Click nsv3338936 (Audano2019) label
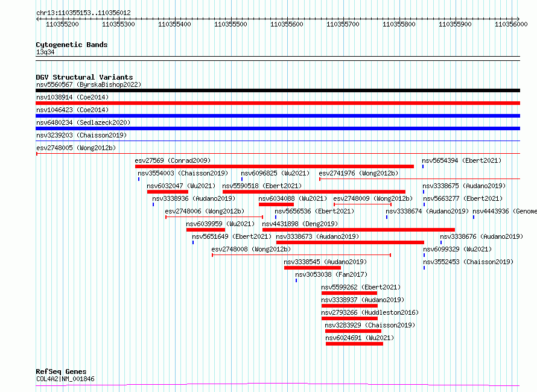 pyautogui.click(x=194, y=198)
